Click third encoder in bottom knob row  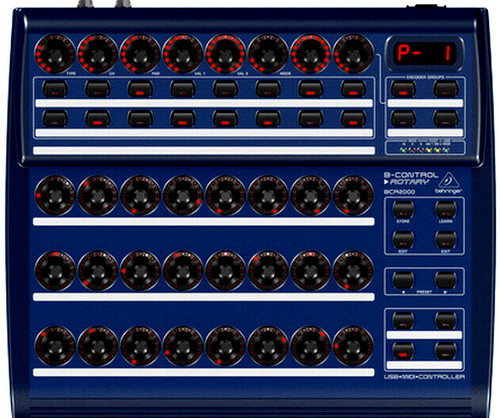(140, 346)
